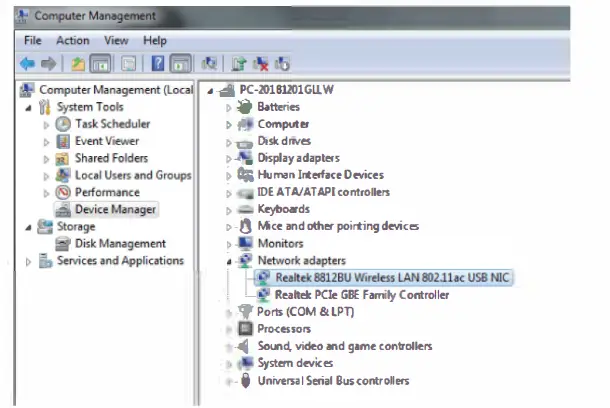The width and height of the screenshot is (610, 408).
Task: Select Task Scheduler in the tree
Action: [112, 124]
